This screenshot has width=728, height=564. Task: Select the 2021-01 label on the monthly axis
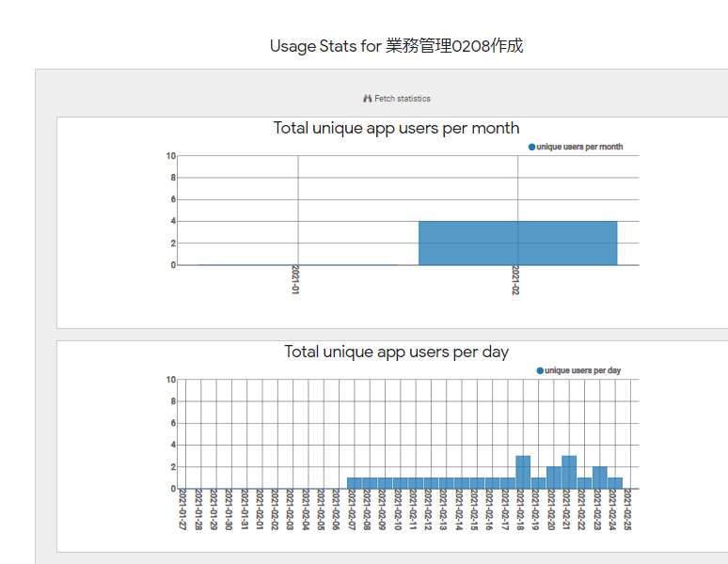pyautogui.click(x=294, y=280)
